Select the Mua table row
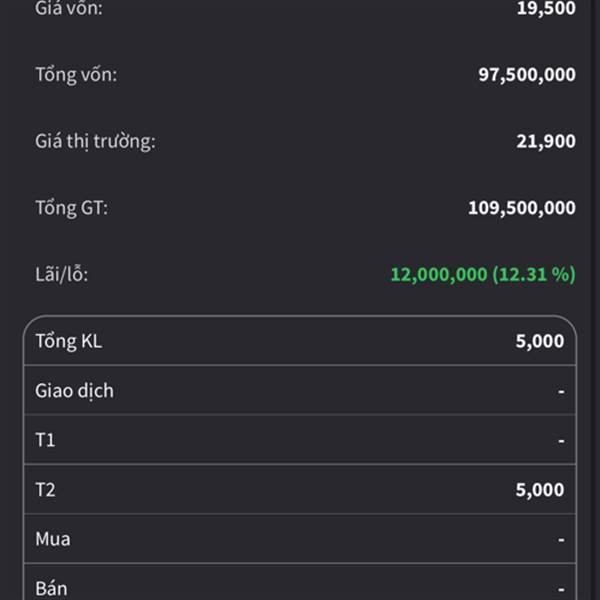600x600 pixels. 300,539
